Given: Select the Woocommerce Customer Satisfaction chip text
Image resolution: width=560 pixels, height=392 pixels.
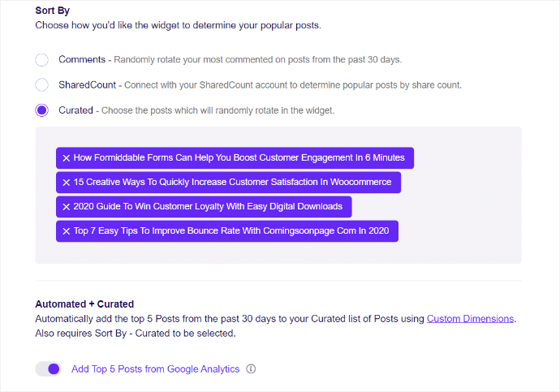Looking at the screenshot, I should [232, 182].
